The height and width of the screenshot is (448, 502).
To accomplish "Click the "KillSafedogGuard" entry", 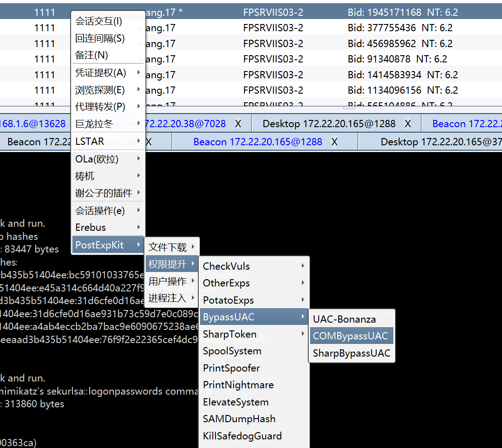I will click(242, 436).
